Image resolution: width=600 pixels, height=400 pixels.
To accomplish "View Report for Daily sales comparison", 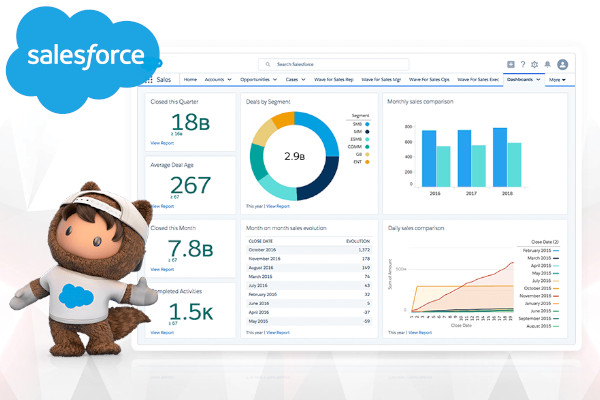I will (420, 333).
